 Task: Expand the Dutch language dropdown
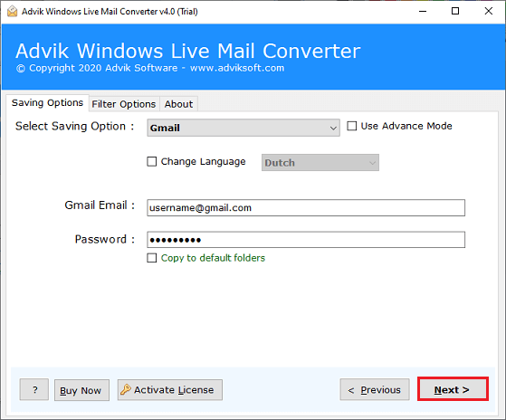[x=320, y=163]
